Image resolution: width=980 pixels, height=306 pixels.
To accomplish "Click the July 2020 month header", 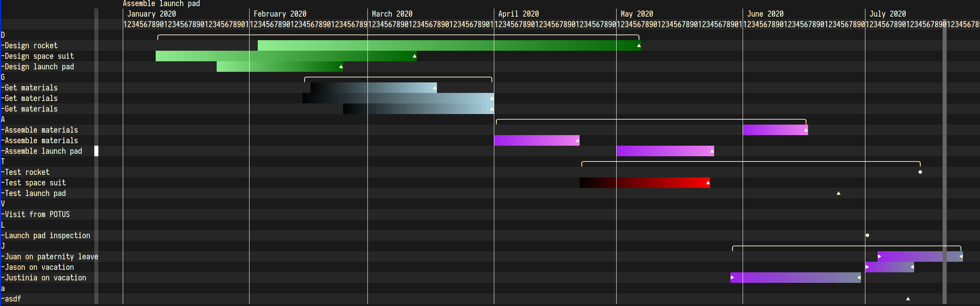I will [x=888, y=14].
